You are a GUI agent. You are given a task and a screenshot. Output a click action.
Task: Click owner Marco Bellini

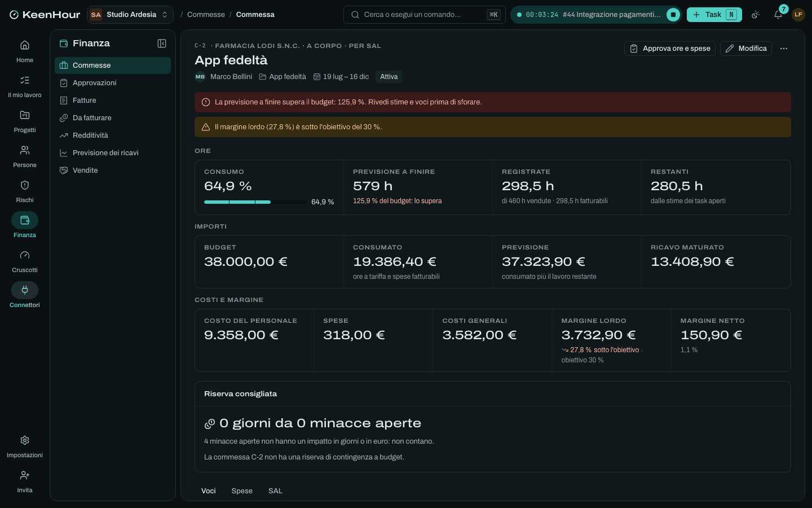(224, 77)
